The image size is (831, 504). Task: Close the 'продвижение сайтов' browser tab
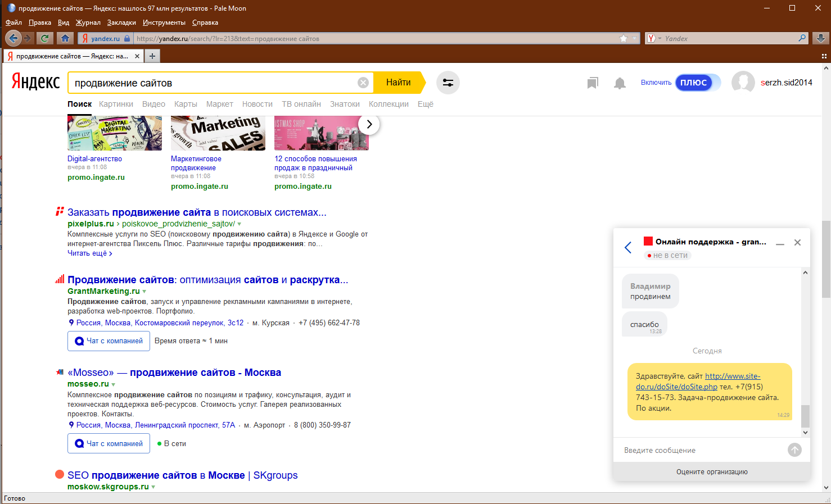pyautogui.click(x=137, y=56)
